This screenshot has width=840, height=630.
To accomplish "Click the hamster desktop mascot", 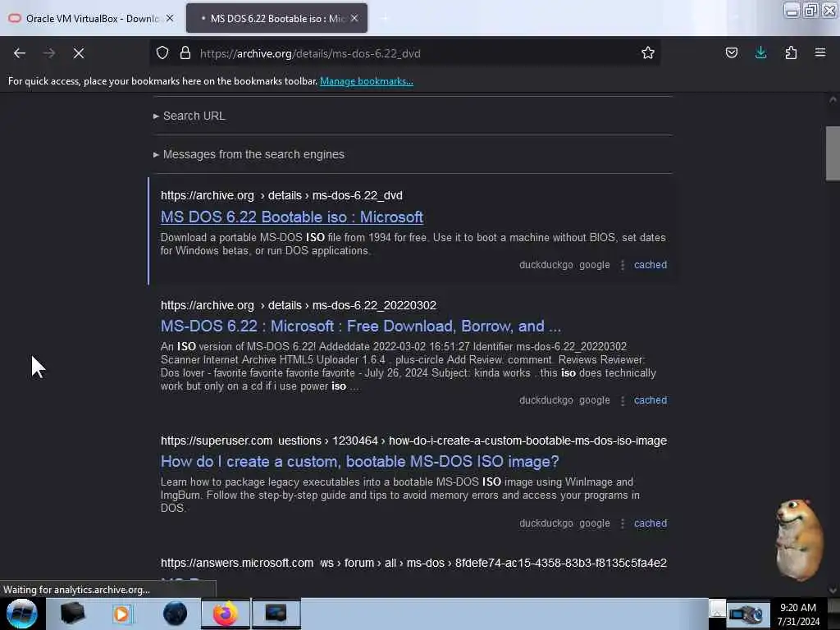I will (799, 540).
